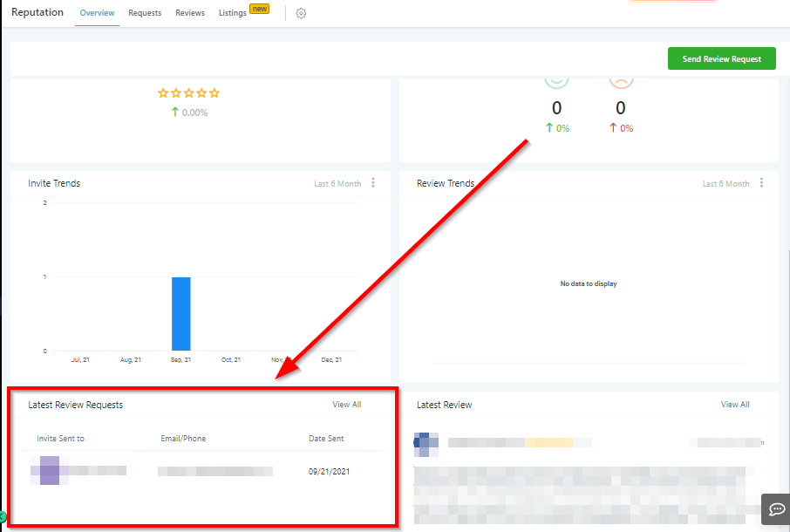The width and height of the screenshot is (790, 532).
Task: Open Review Trends three-dot options menu
Action: [761, 183]
